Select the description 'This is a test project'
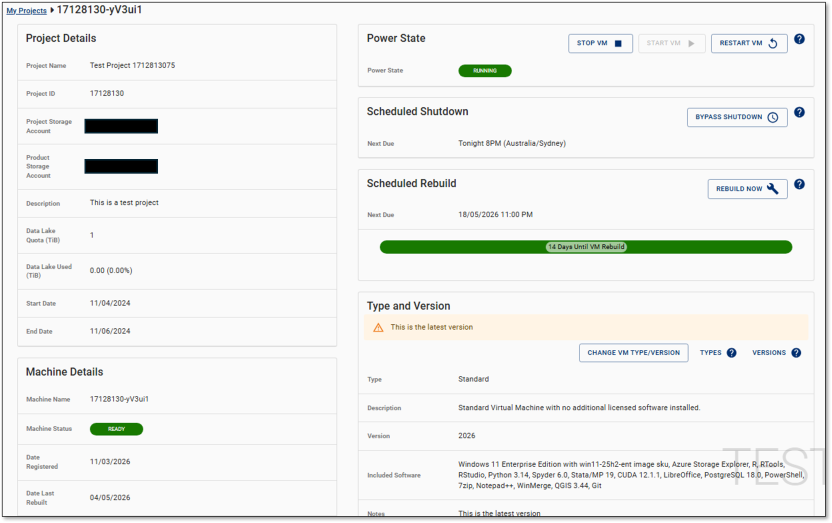 pyautogui.click(x=124, y=203)
